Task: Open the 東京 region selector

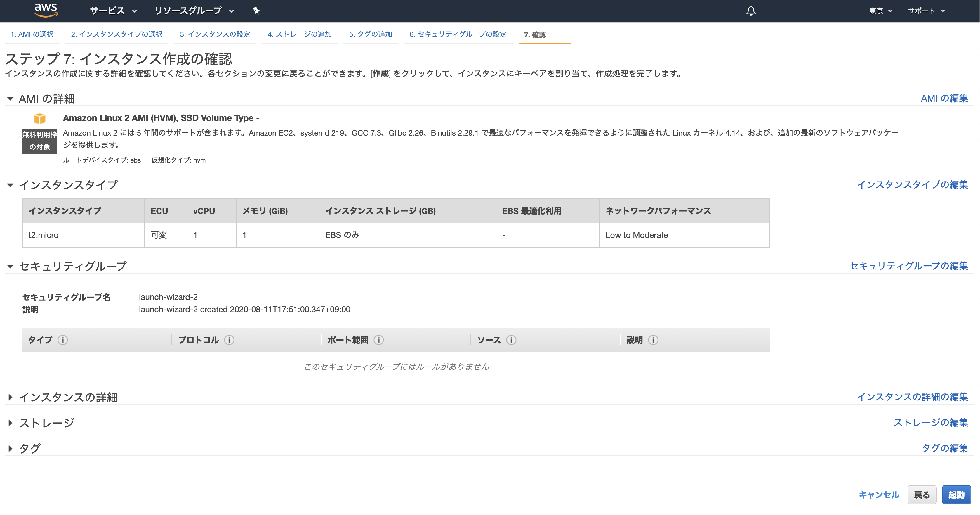Action: [880, 11]
